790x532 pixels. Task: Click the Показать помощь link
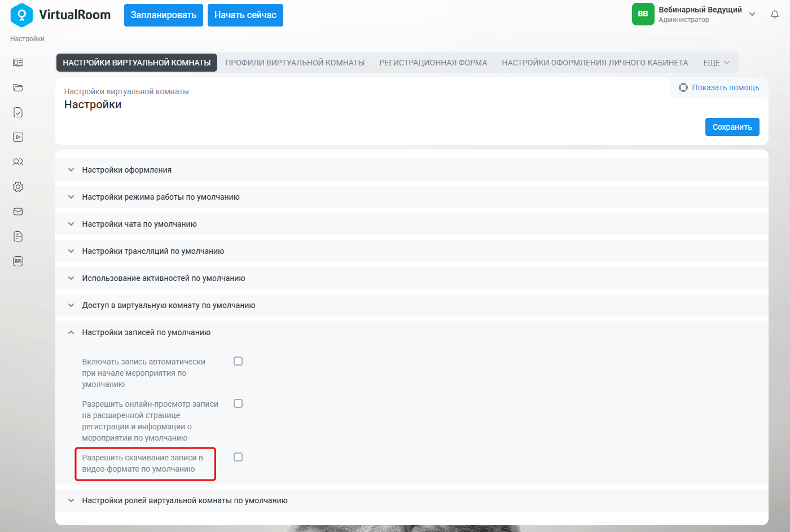pos(719,87)
